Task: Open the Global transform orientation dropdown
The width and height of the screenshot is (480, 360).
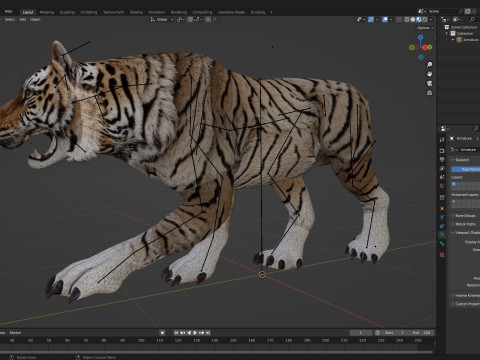Action: click(x=162, y=19)
